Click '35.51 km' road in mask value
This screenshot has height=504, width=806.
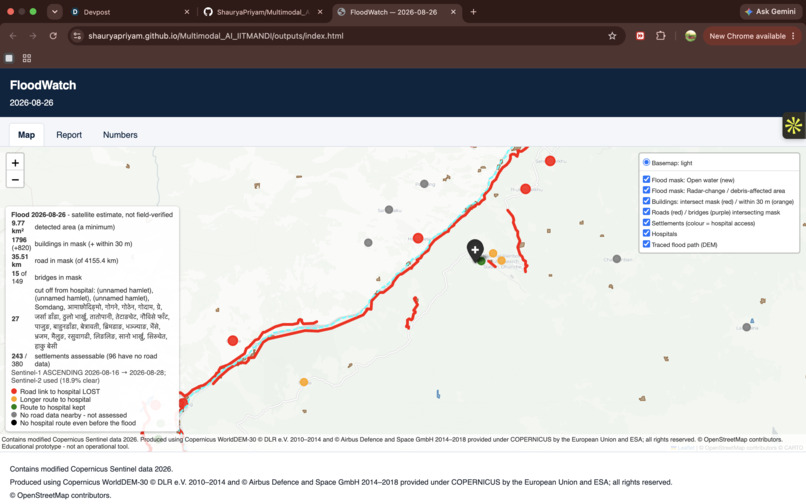click(20, 260)
